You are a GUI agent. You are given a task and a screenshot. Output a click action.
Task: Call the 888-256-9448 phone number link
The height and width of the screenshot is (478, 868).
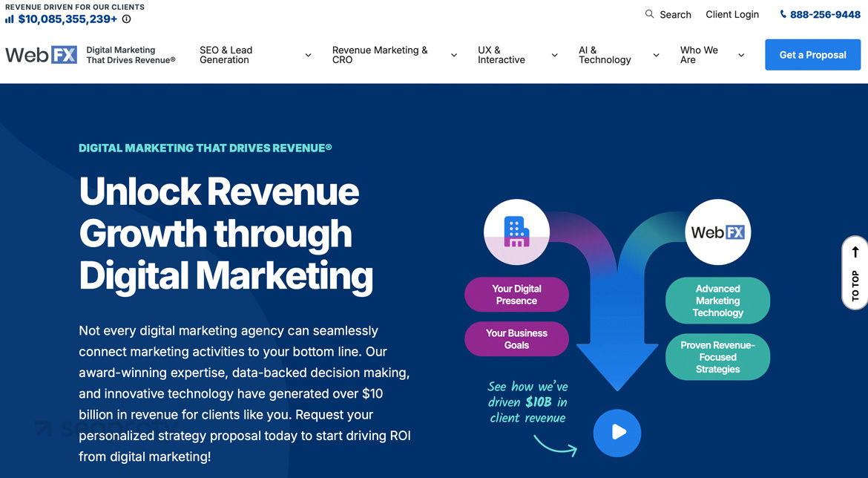point(825,14)
